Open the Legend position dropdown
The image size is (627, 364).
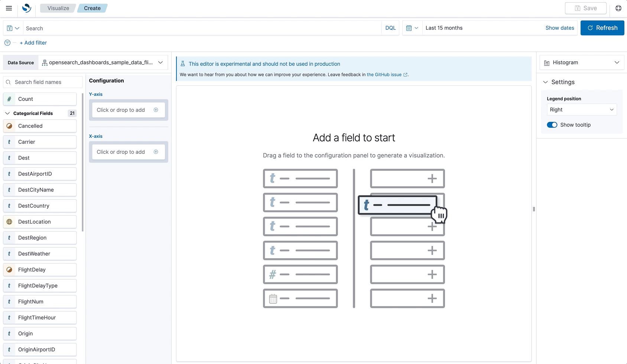[x=582, y=110]
